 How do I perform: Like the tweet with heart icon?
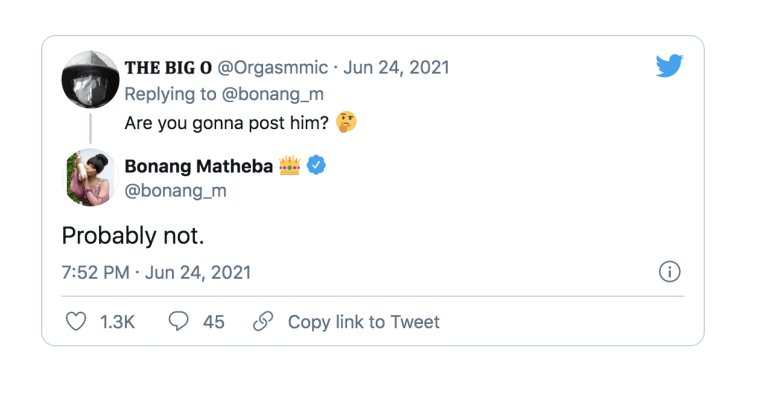[76, 322]
